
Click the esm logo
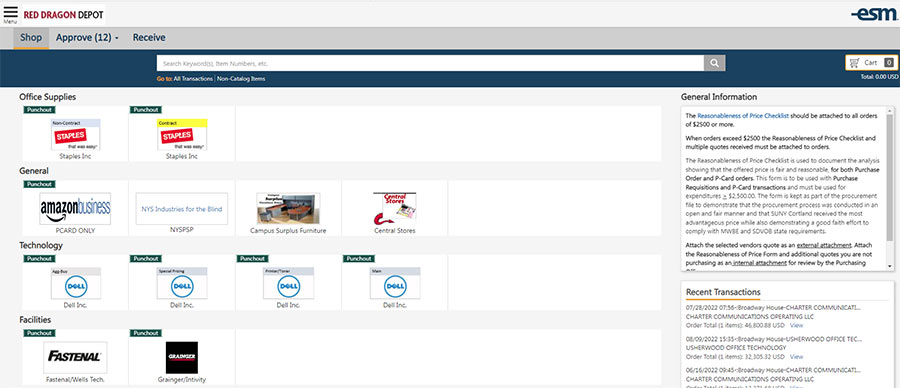pos(875,14)
